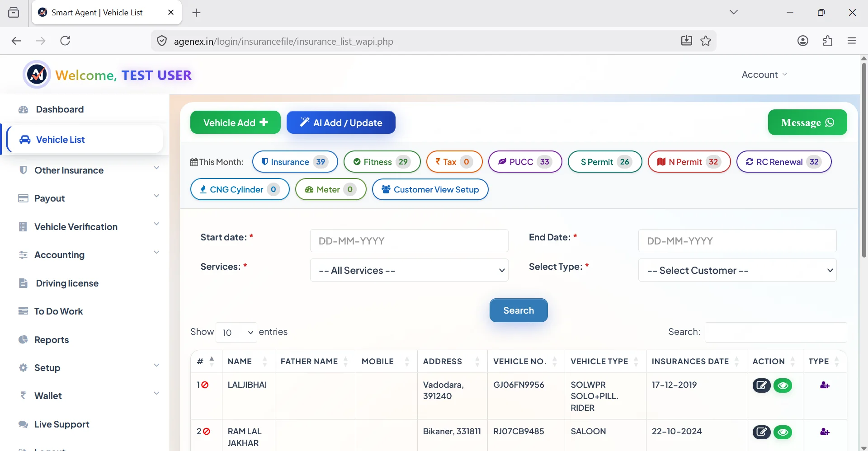The width and height of the screenshot is (868, 451).
Task: Expand the Setup sidebar menu
Action: click(89, 368)
